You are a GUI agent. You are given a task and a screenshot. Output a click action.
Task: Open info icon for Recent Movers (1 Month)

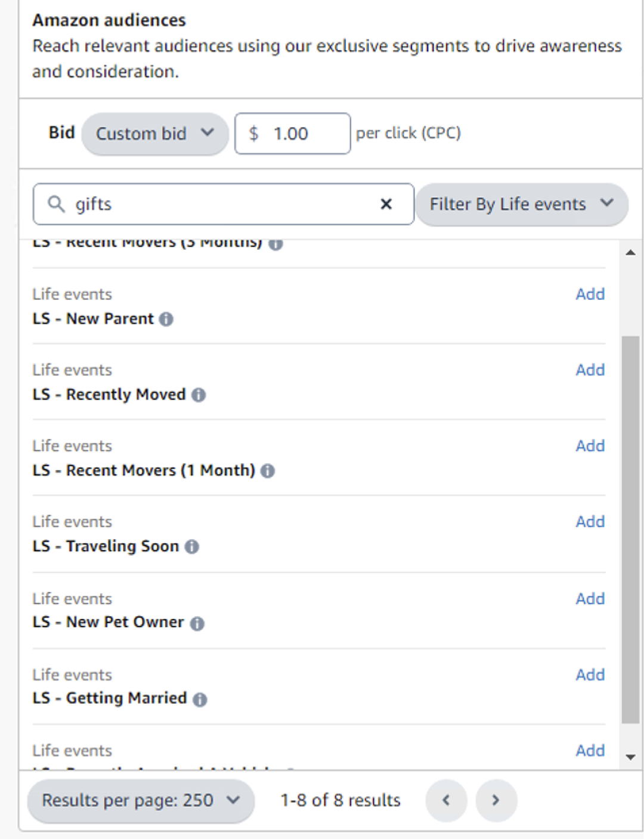pos(268,471)
